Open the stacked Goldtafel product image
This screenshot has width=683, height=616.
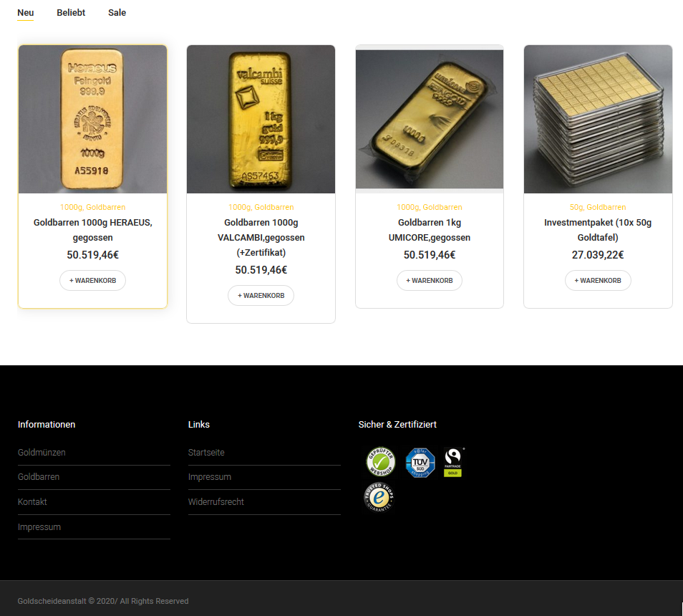click(x=598, y=119)
